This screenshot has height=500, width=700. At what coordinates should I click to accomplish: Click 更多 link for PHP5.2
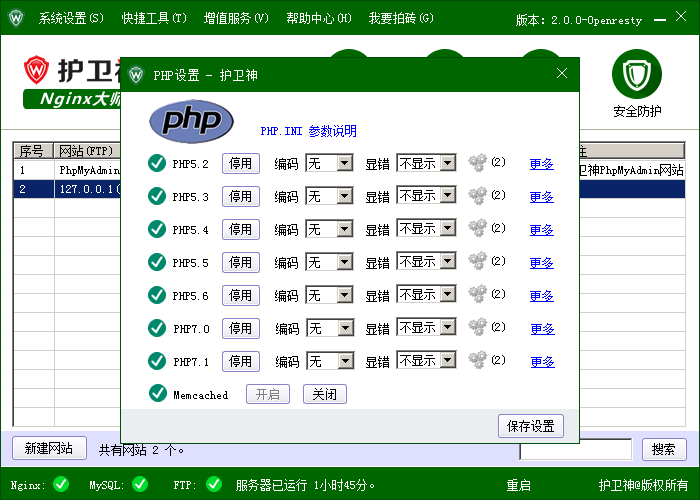pos(542,164)
